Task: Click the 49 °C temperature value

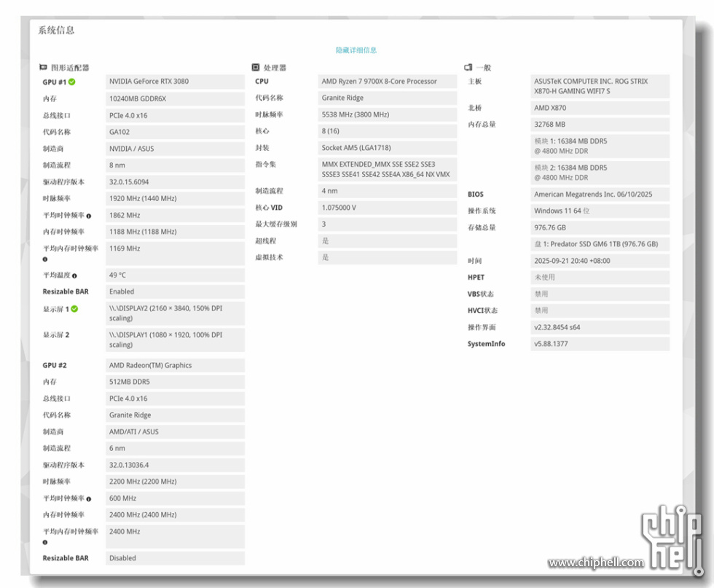Action: pyautogui.click(x=176, y=275)
